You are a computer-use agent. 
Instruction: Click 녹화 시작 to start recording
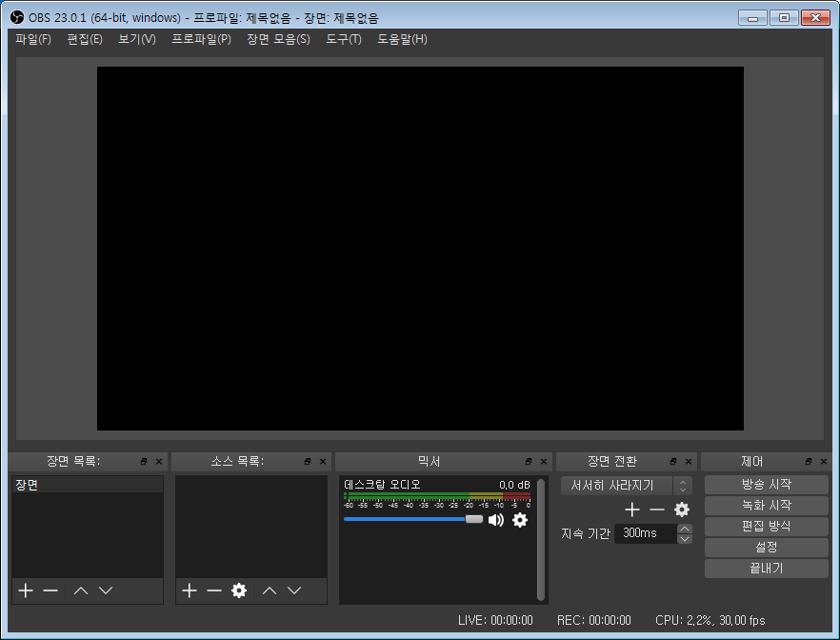click(x=767, y=506)
